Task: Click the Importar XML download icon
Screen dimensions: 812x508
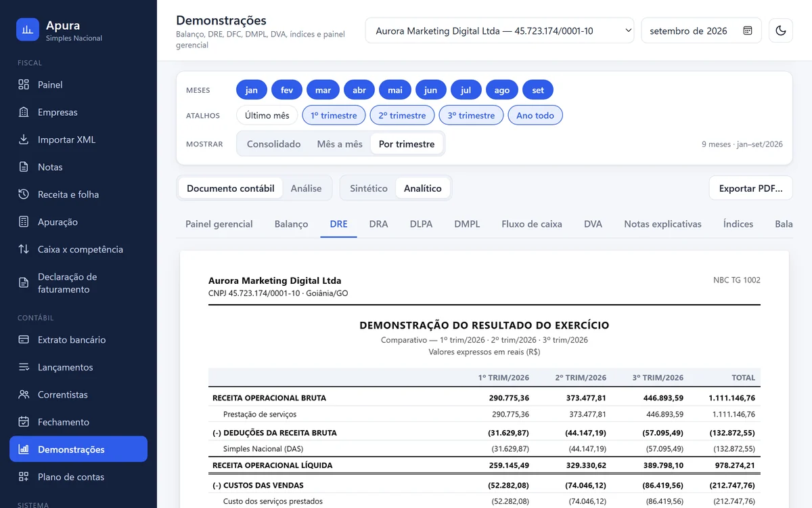Action: [24, 140]
